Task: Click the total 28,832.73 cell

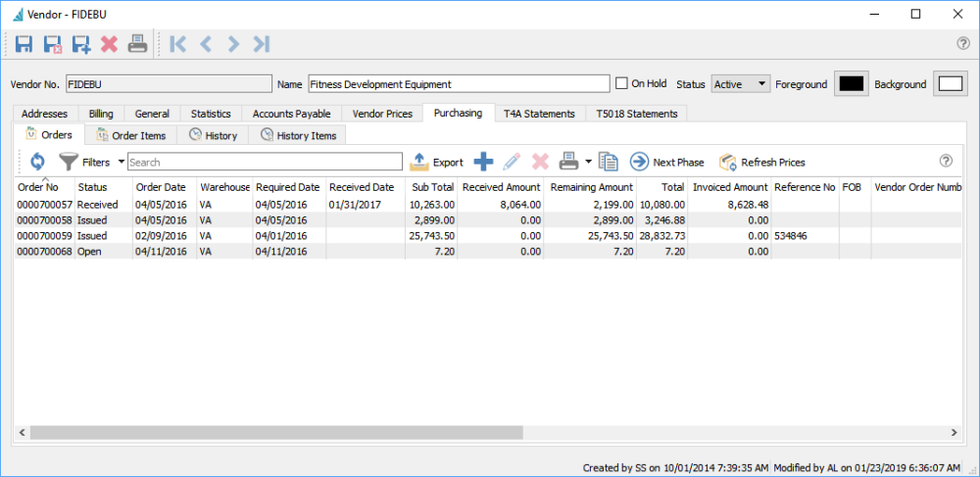Action: (x=661, y=235)
